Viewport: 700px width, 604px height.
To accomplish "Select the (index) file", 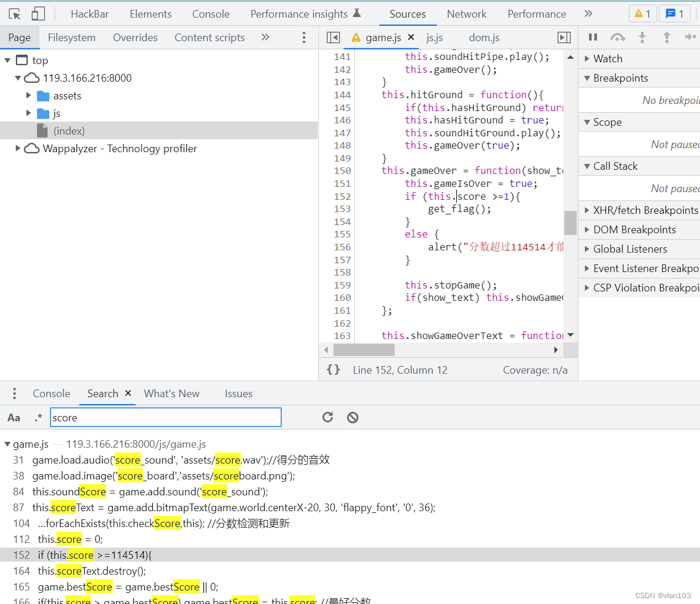I will point(69,130).
